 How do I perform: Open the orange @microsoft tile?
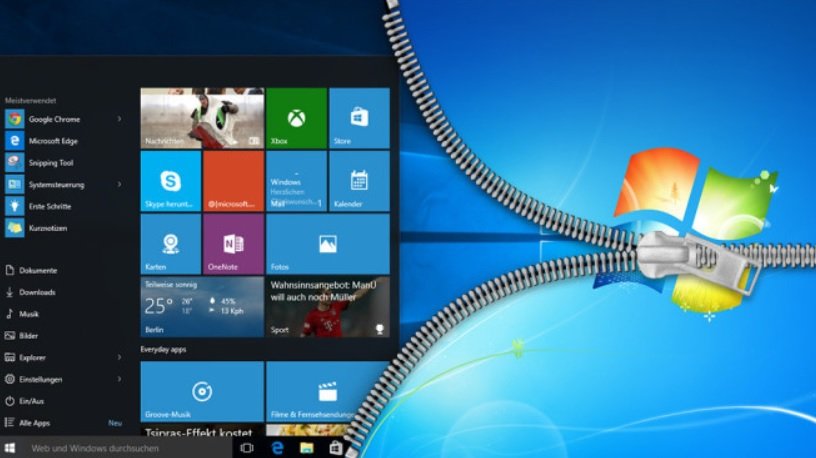pyautogui.click(x=233, y=181)
